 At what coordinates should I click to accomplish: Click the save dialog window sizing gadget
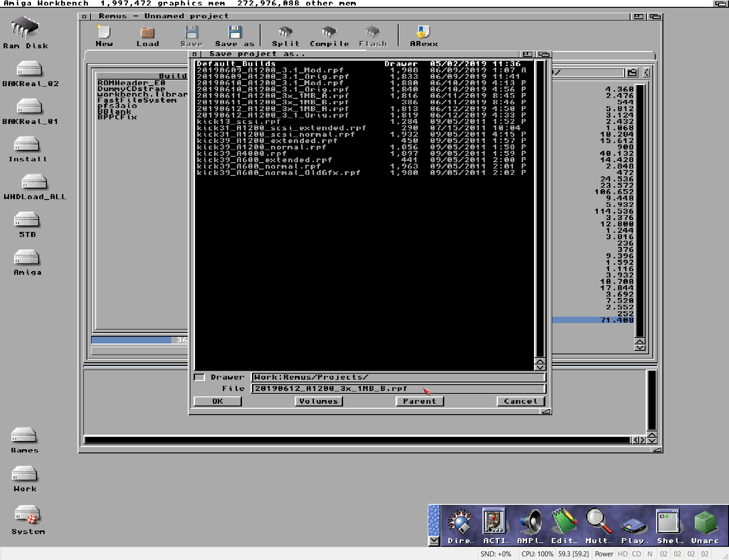point(546,411)
